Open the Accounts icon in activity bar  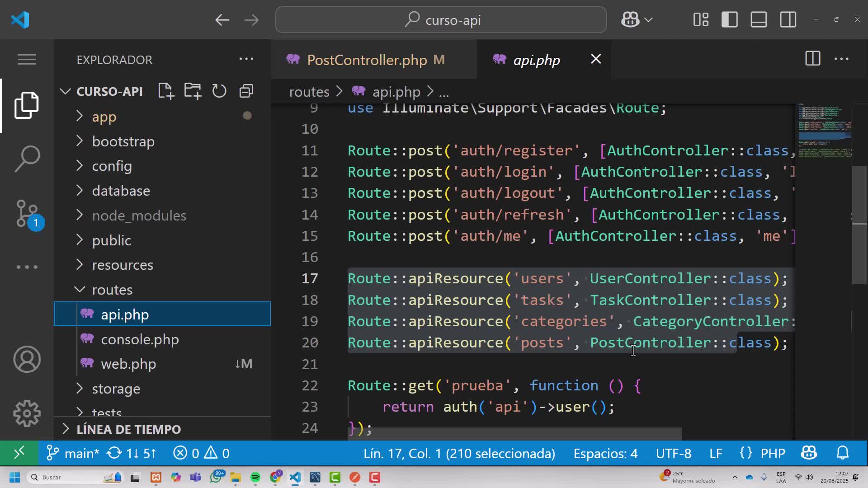[27, 359]
